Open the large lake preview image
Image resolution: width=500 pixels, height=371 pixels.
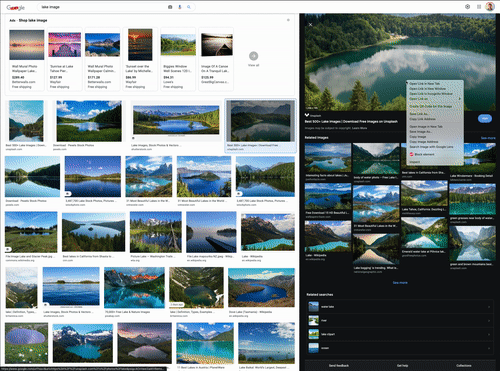coord(400,62)
